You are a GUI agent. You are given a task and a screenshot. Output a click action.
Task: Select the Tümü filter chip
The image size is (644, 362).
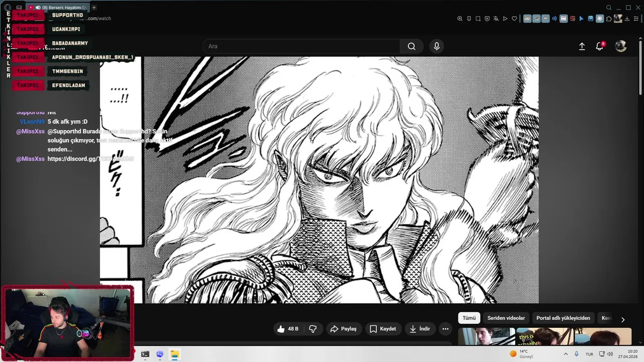pos(469,318)
